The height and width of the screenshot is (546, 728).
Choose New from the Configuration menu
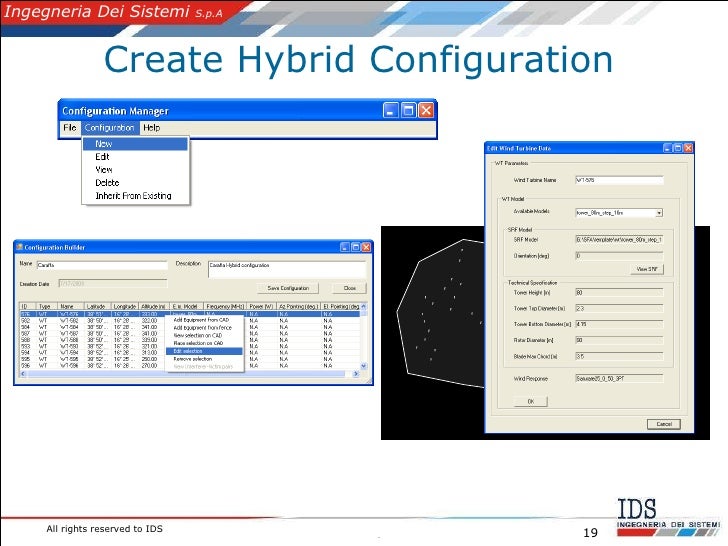pos(135,144)
